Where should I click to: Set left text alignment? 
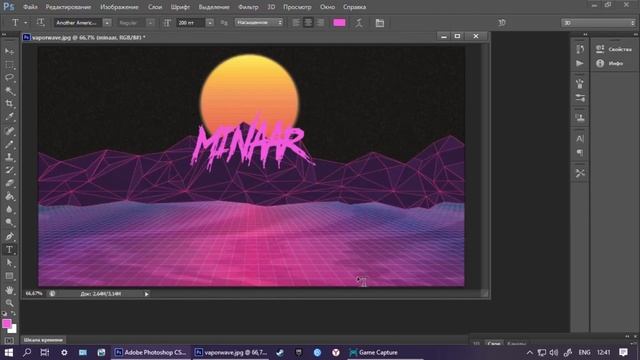pyautogui.click(x=296, y=23)
